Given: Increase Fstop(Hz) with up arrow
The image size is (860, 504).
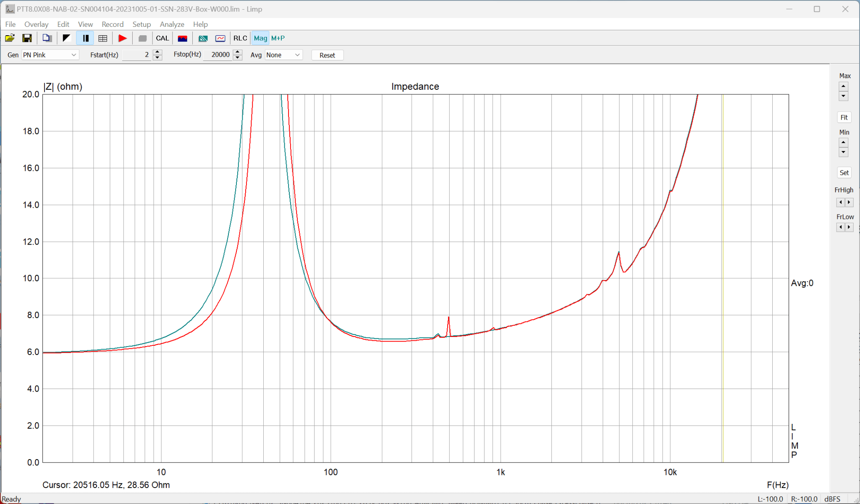Looking at the screenshot, I should (238, 52).
